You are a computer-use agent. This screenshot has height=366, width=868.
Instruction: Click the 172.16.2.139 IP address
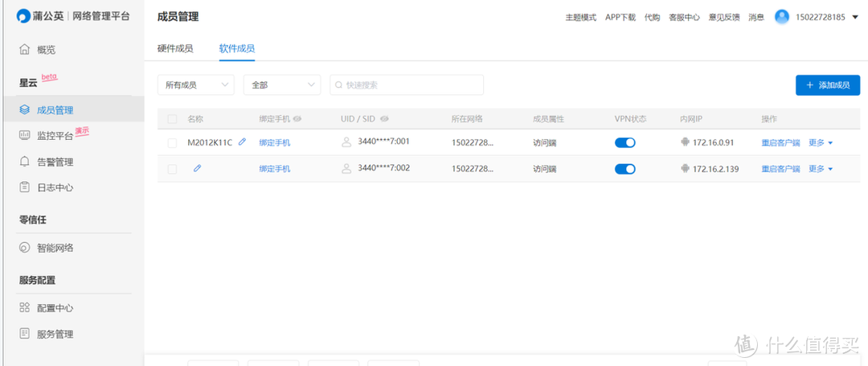[x=716, y=170]
